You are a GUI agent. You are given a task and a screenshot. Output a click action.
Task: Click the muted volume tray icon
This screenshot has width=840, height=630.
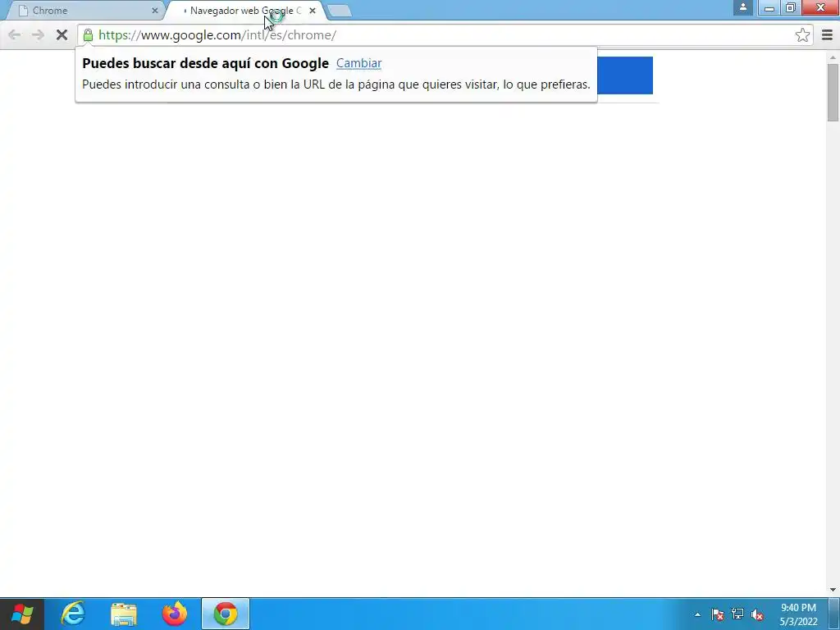[x=757, y=614]
